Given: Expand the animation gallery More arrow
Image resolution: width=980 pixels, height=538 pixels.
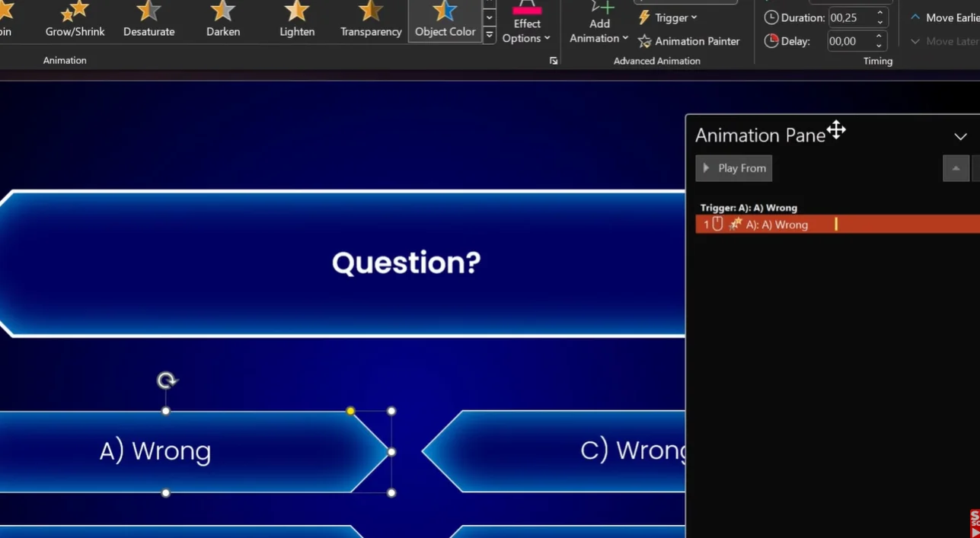Looking at the screenshot, I should click(490, 35).
